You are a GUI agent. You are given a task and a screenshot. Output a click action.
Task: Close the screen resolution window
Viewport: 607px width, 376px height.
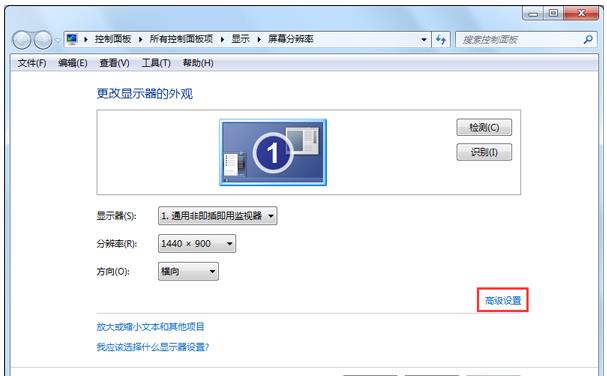(581, 14)
